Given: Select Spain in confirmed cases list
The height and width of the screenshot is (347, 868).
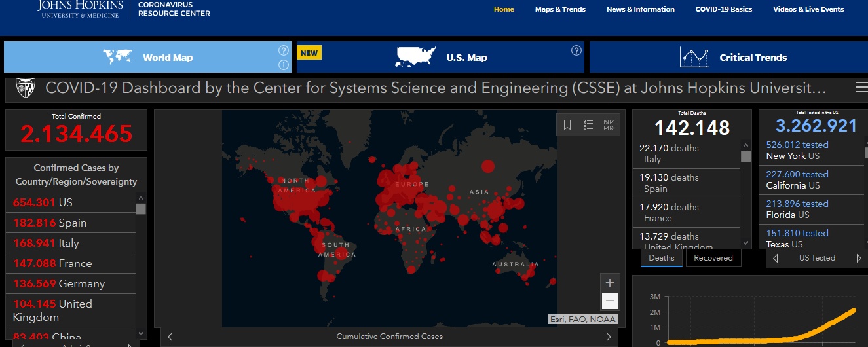Looking at the screenshot, I should [70, 223].
